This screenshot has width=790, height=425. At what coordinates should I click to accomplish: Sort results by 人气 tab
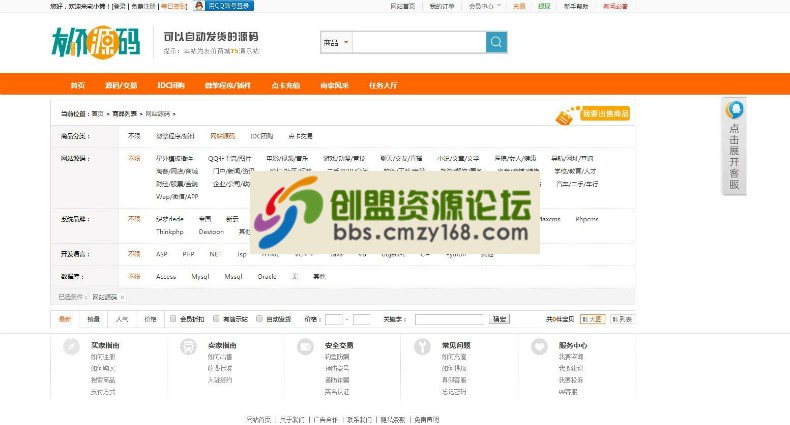tap(122, 319)
